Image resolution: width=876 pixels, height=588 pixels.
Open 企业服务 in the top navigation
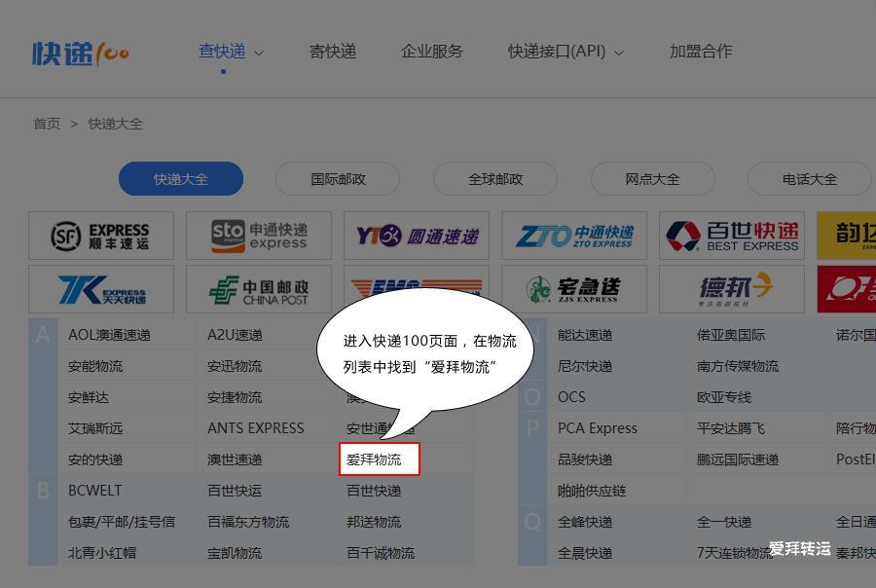coord(431,52)
